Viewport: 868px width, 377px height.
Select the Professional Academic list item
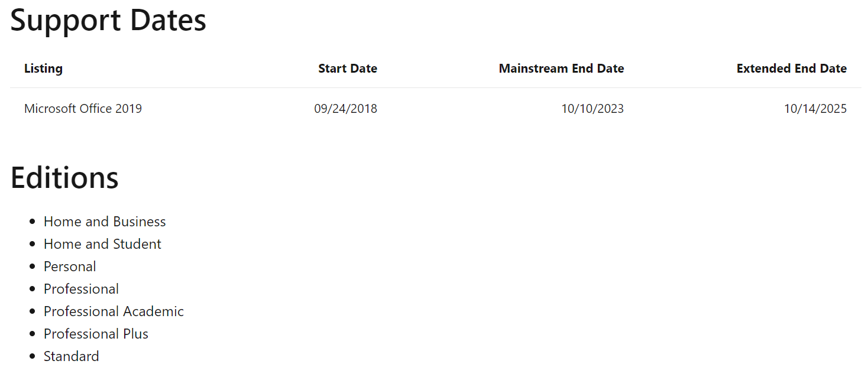tap(114, 311)
